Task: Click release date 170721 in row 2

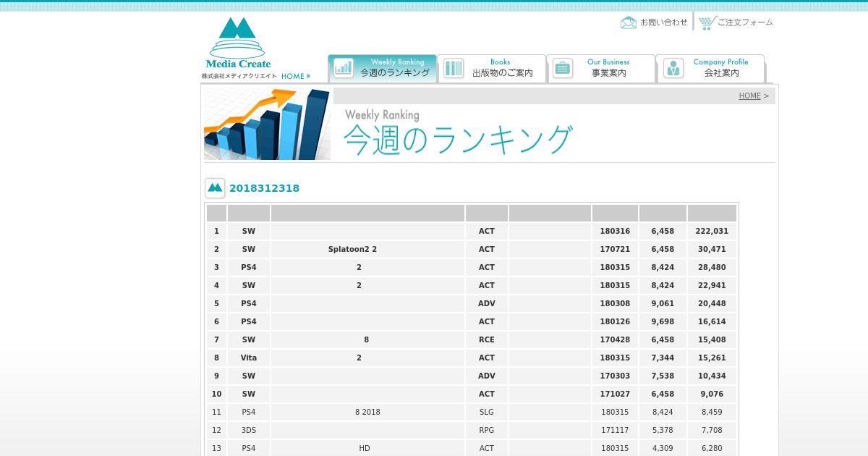Action: click(x=615, y=249)
